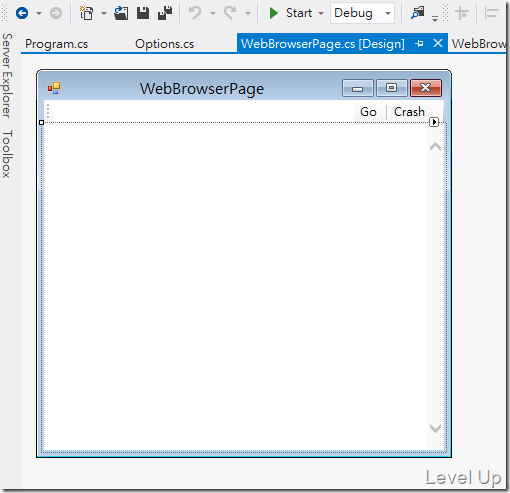The image size is (510, 493).
Task: Click the Save All icon
Action: (x=165, y=13)
